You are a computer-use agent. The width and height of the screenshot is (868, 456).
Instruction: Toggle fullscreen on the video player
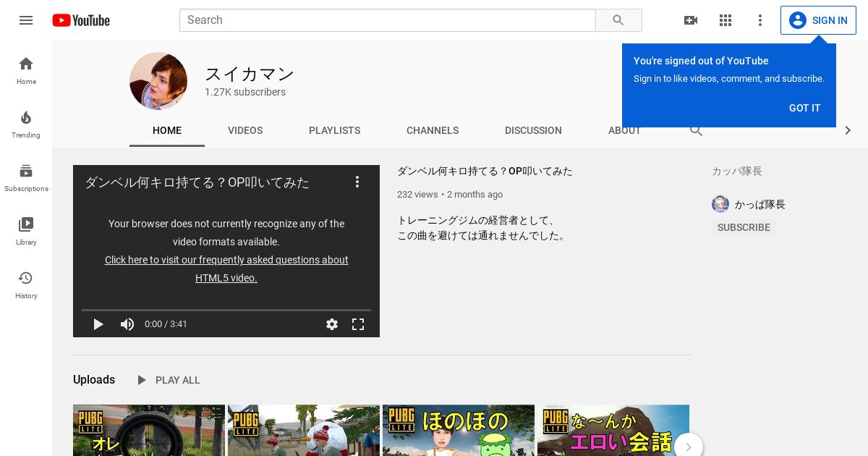[x=357, y=324]
